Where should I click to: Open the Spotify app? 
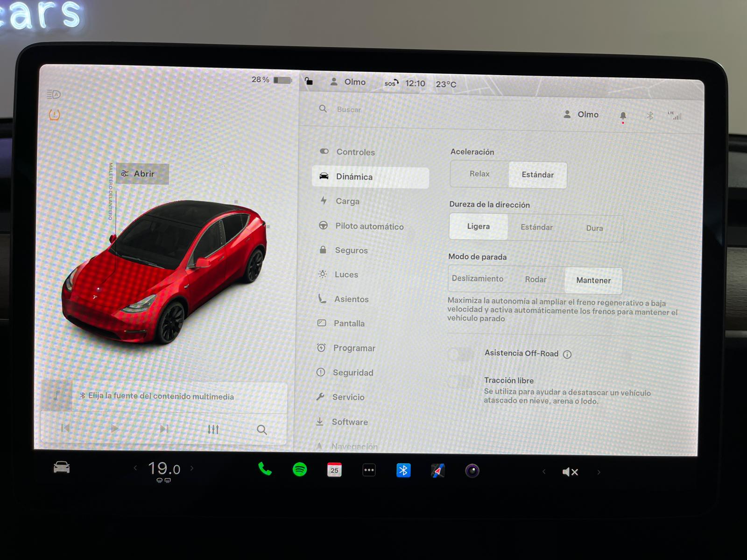point(300,469)
